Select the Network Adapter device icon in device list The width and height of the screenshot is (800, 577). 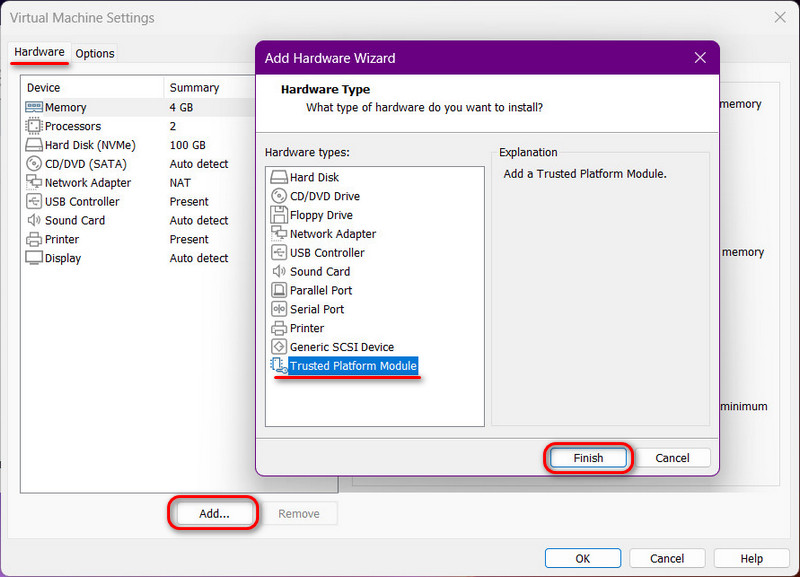click(x=34, y=182)
